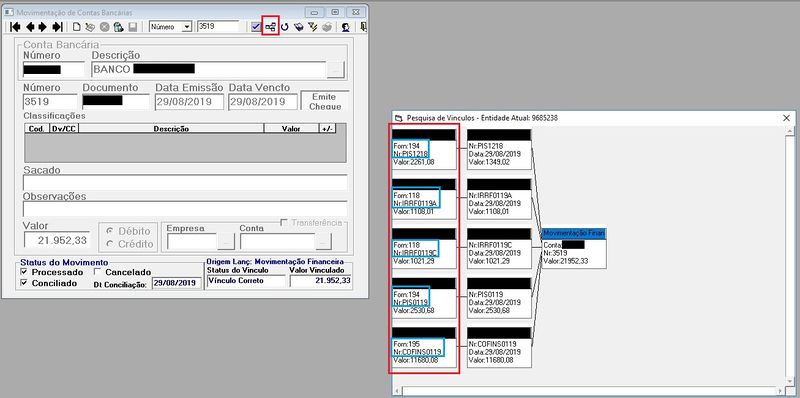Viewport: 800px width, 398px height.
Task: Go to the next record
Action: tap(42, 27)
